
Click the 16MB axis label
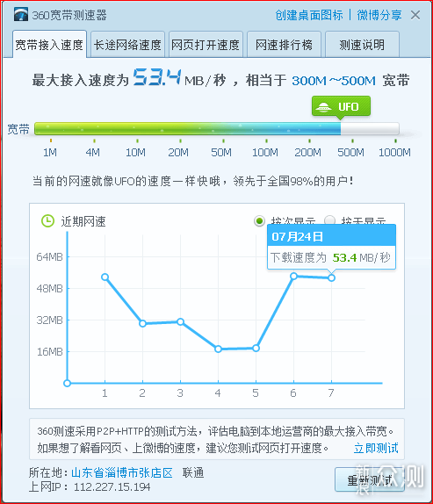[x=50, y=352]
